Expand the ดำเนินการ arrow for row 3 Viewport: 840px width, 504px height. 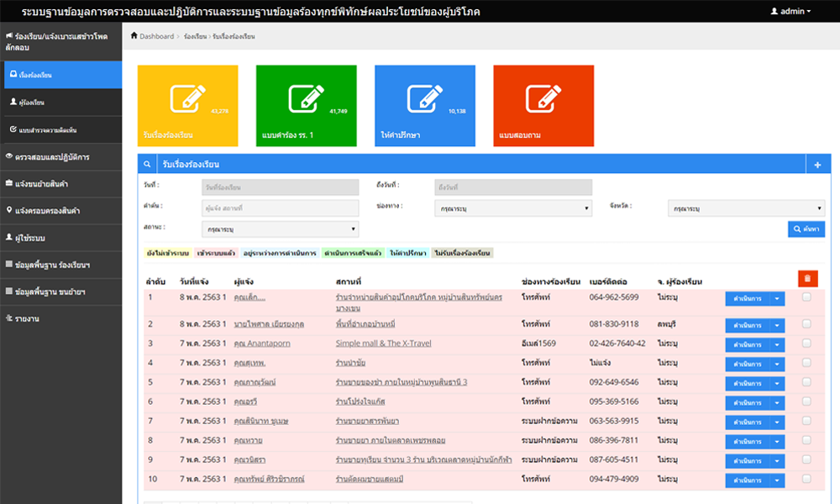(x=777, y=345)
